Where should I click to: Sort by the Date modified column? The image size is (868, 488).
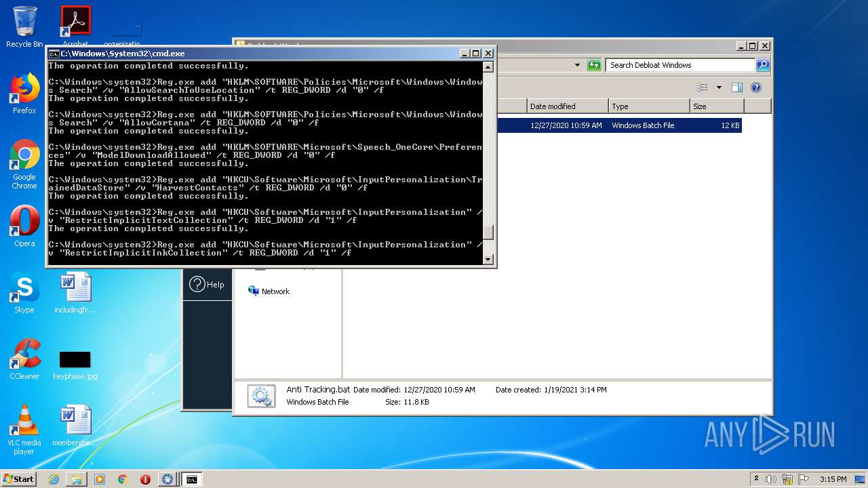(x=568, y=106)
